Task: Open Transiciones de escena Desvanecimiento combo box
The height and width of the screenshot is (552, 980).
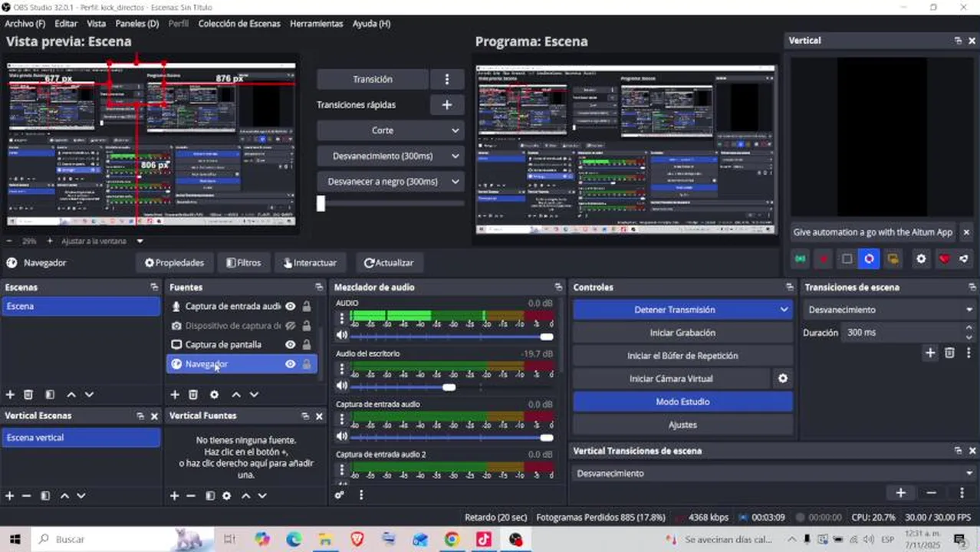Action: click(x=890, y=310)
